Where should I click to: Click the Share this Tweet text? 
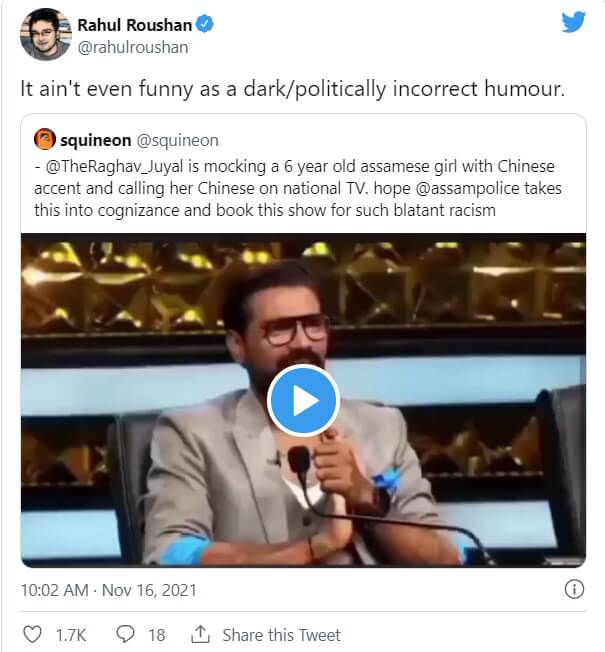click(281, 635)
